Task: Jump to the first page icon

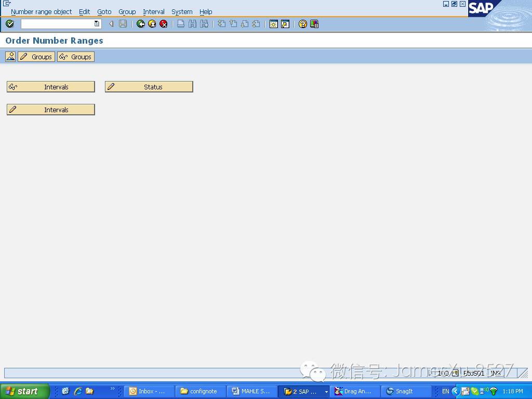Action: [221, 24]
